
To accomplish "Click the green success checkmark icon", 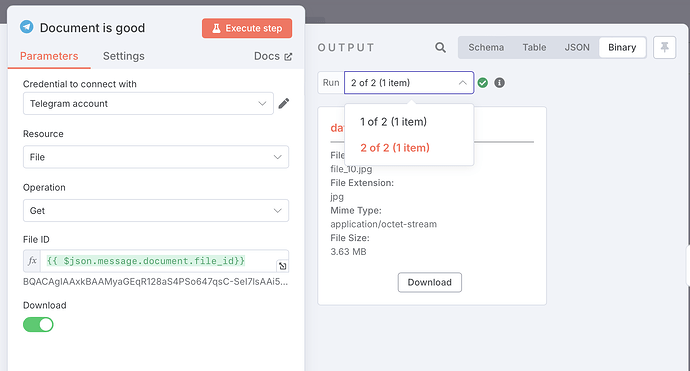I will 483,83.
